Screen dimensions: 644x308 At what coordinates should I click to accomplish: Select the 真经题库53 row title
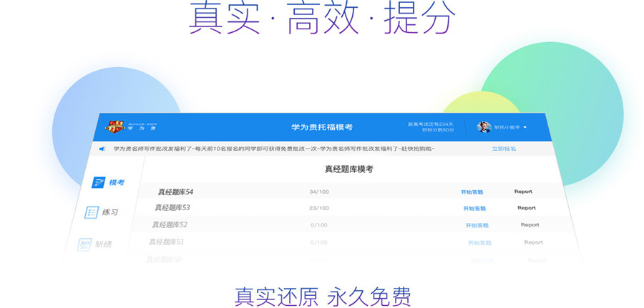pyautogui.click(x=172, y=208)
